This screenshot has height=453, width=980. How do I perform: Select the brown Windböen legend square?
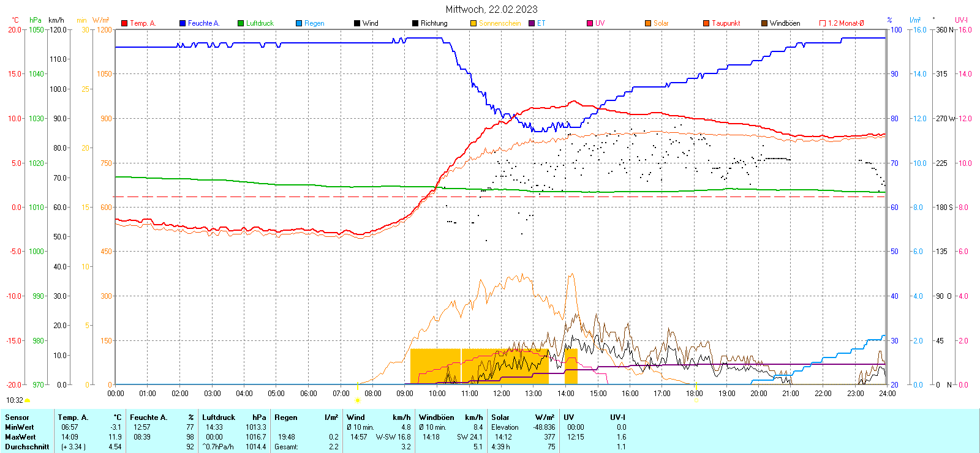(x=764, y=23)
